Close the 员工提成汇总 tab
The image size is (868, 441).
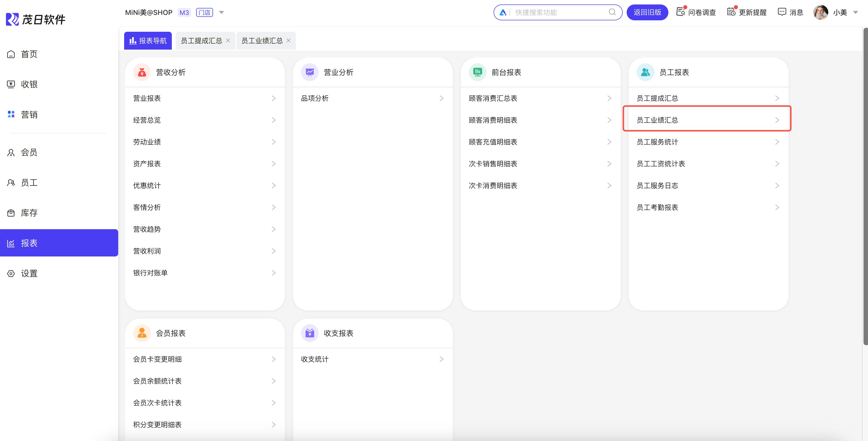[x=228, y=40]
